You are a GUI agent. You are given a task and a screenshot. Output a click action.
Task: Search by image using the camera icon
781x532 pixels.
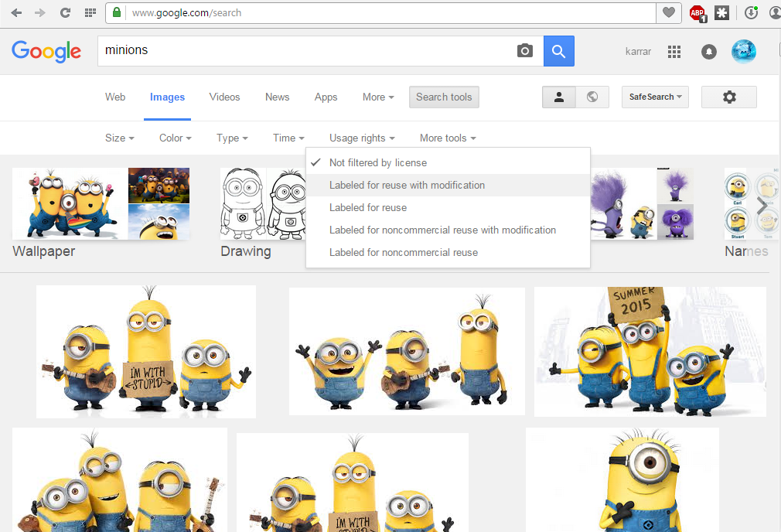coord(525,51)
